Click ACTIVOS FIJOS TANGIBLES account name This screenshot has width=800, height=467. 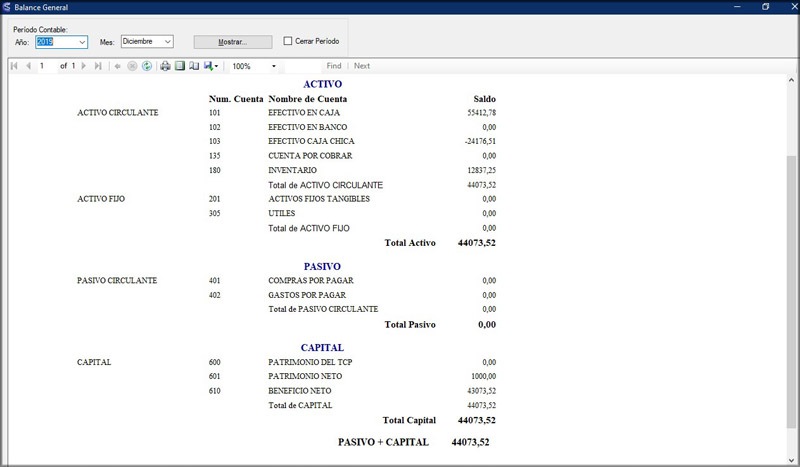pyautogui.click(x=319, y=199)
